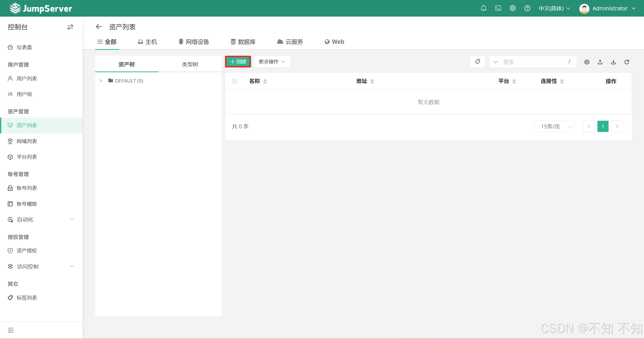Open the 更多操作 dropdown
Image resolution: width=644 pixels, height=339 pixels.
(272, 62)
